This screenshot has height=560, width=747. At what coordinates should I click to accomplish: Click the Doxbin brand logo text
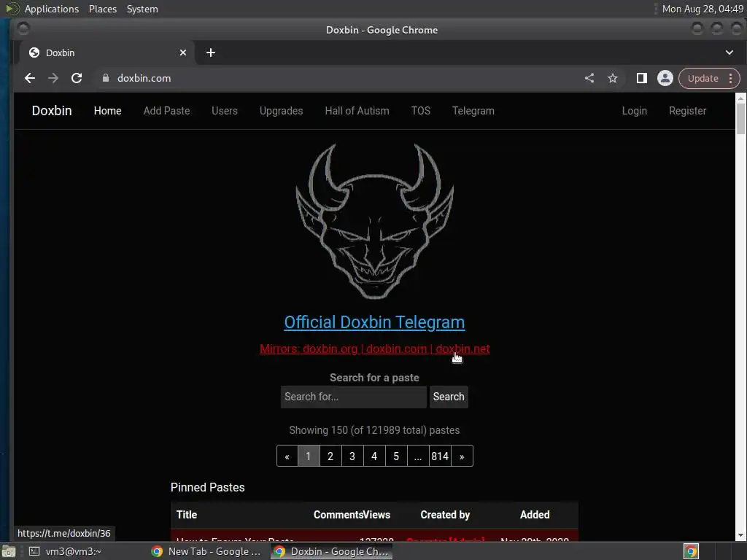[x=52, y=111]
